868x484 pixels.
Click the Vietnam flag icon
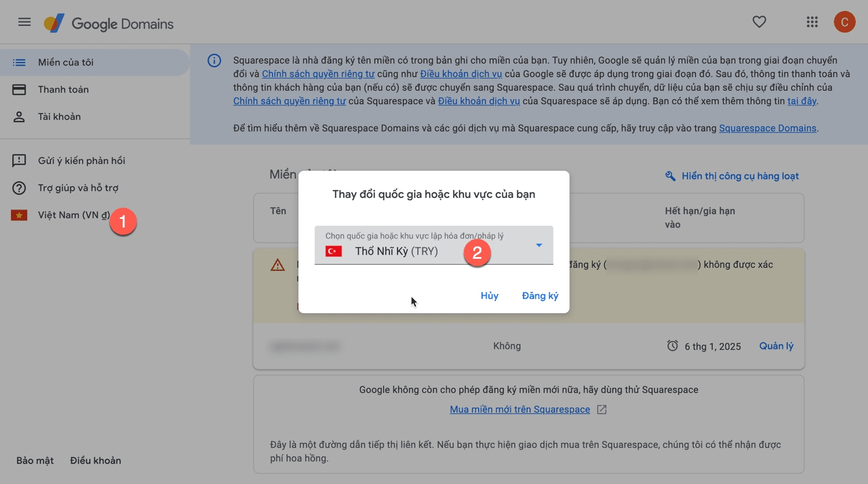pos(19,215)
